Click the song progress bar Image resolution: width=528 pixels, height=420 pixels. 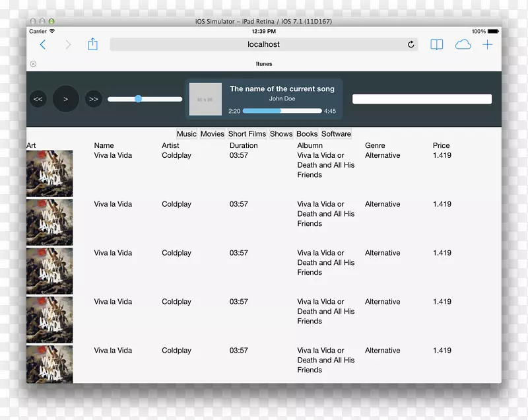(x=282, y=111)
